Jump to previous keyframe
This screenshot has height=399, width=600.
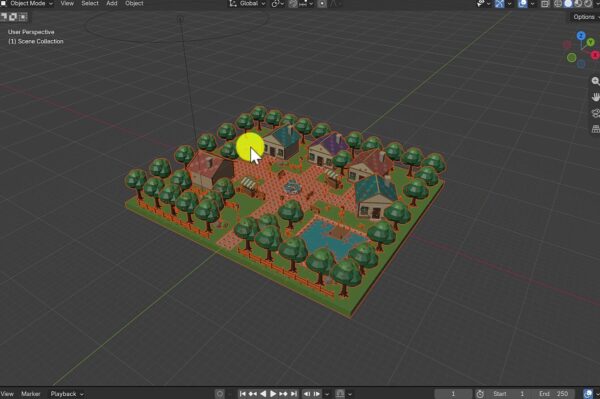click(253, 394)
